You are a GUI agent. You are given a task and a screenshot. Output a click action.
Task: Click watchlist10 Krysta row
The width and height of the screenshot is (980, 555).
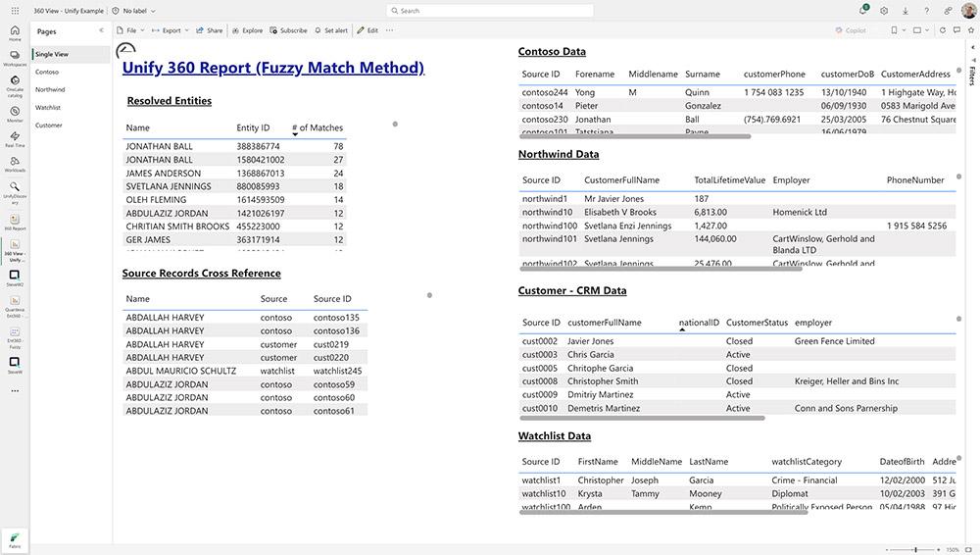[737, 493]
